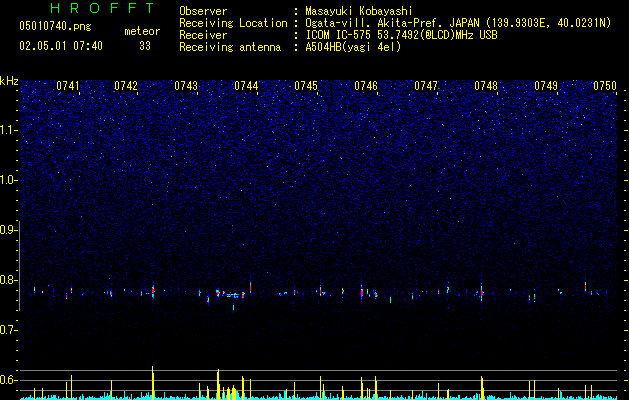The image size is (629, 400).
Task: Click the Receiving Location field label
Action: pyautogui.click(x=233, y=23)
